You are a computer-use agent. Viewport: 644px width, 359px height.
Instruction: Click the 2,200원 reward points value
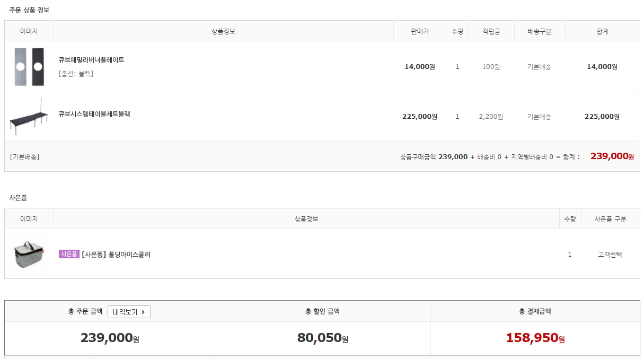pos(491,117)
